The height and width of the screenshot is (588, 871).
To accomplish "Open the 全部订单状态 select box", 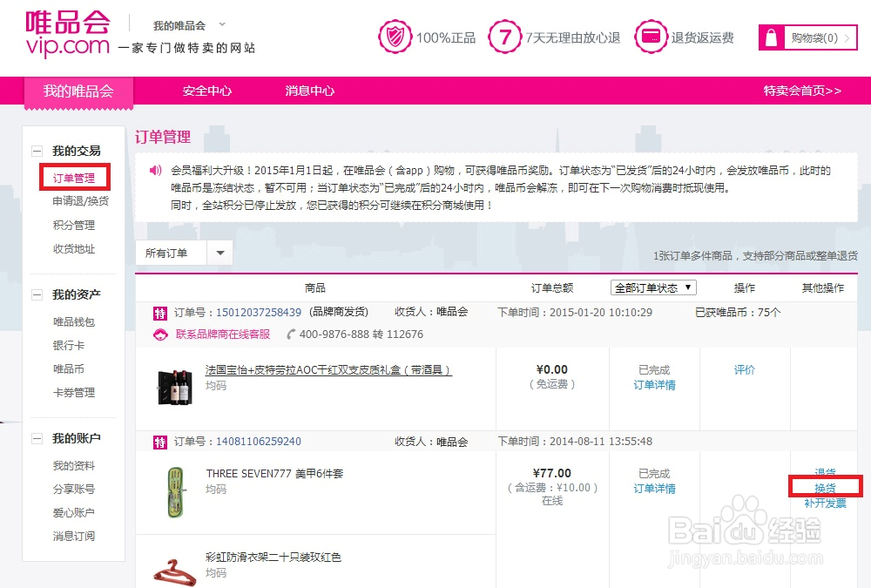I will click(x=653, y=287).
